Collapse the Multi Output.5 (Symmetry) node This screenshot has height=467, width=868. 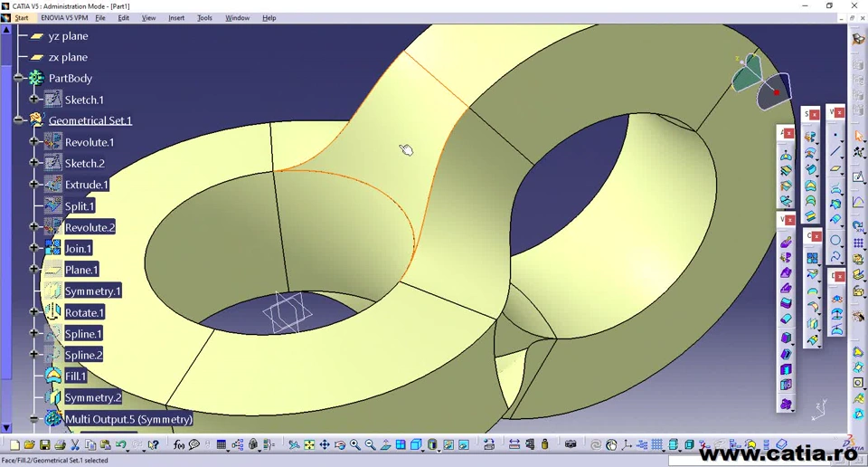pos(34,419)
